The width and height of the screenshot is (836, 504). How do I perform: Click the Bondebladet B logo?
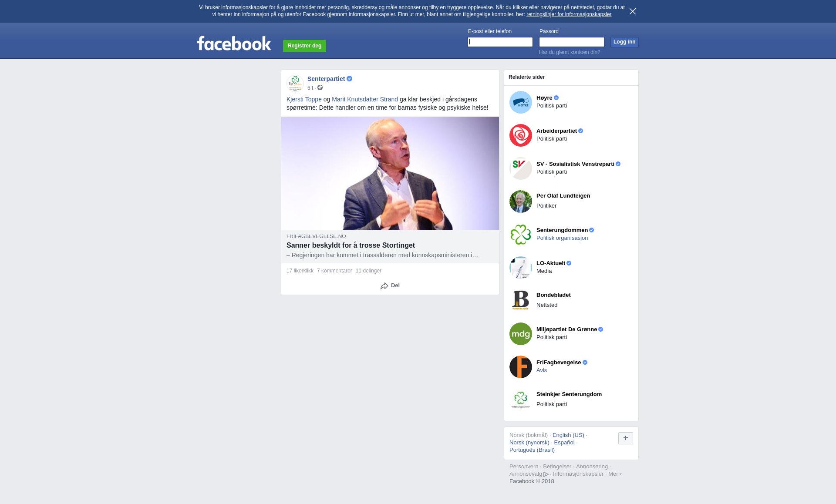[521, 301]
